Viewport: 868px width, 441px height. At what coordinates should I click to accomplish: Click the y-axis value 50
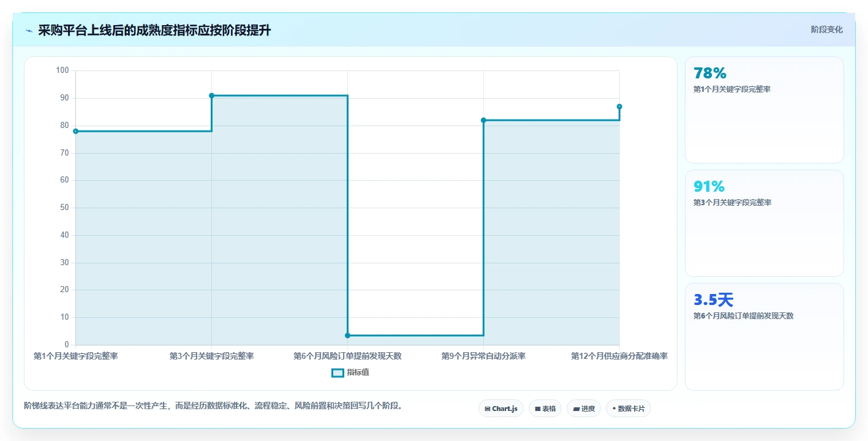pyautogui.click(x=64, y=208)
